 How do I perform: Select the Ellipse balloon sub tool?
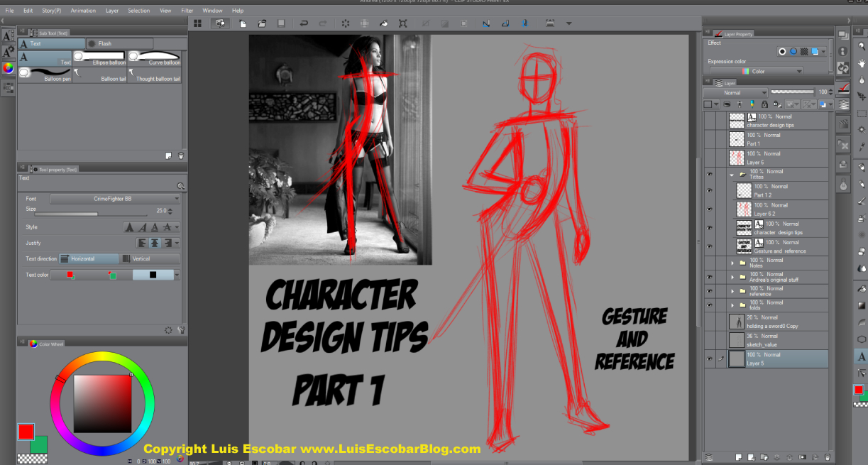coord(99,57)
